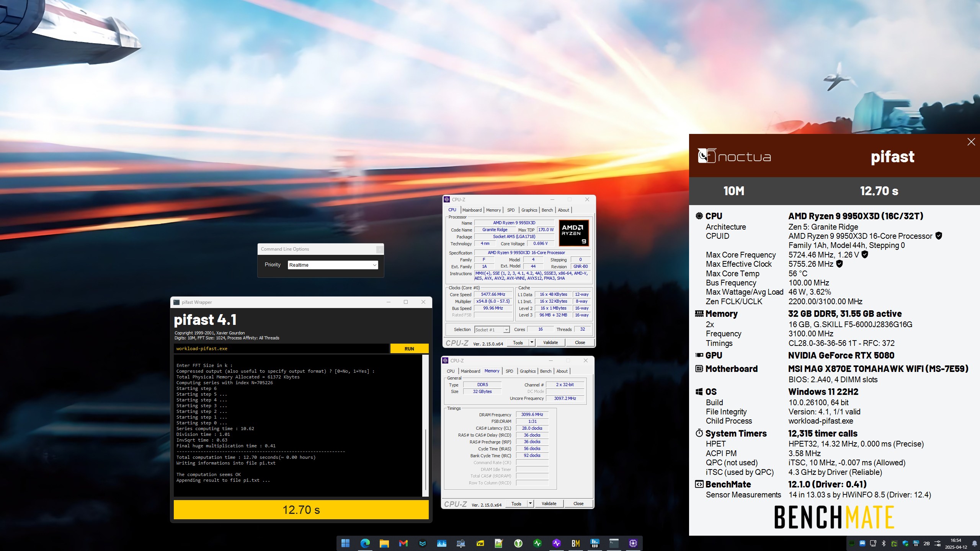Click Core Speed value 5477.66 MHz
Viewport: 980px width, 551px height.
[493, 295]
